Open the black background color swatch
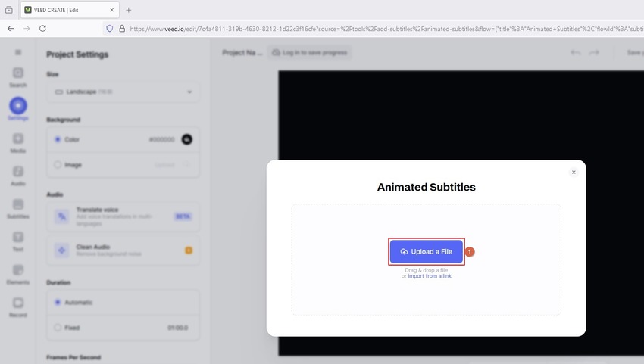This screenshot has height=364, width=644. tap(187, 139)
